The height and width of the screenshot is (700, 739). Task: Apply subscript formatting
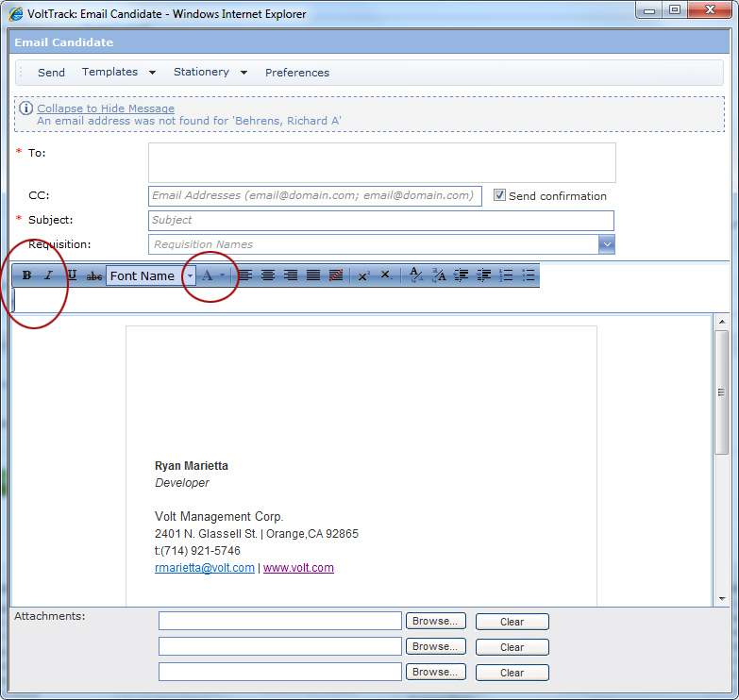[x=386, y=275]
